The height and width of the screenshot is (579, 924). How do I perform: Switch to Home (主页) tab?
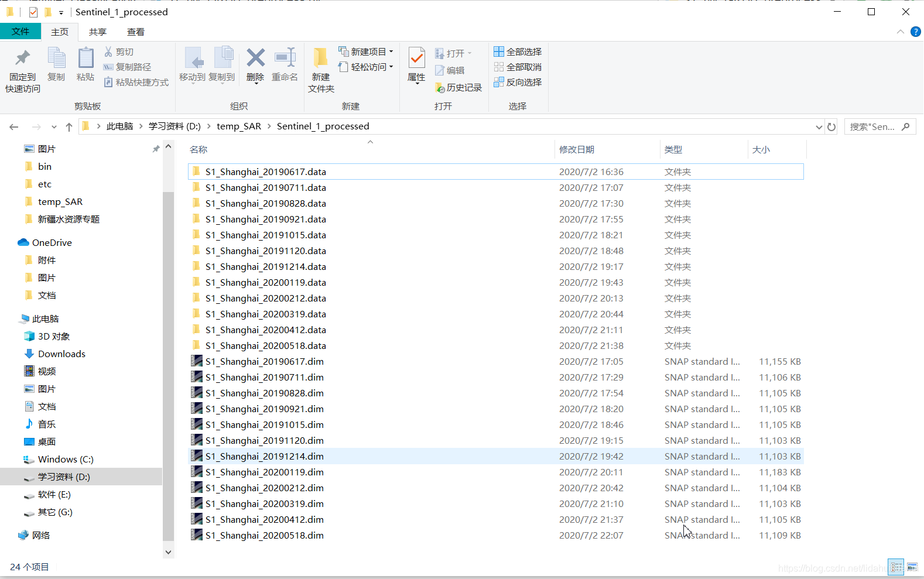(60, 32)
